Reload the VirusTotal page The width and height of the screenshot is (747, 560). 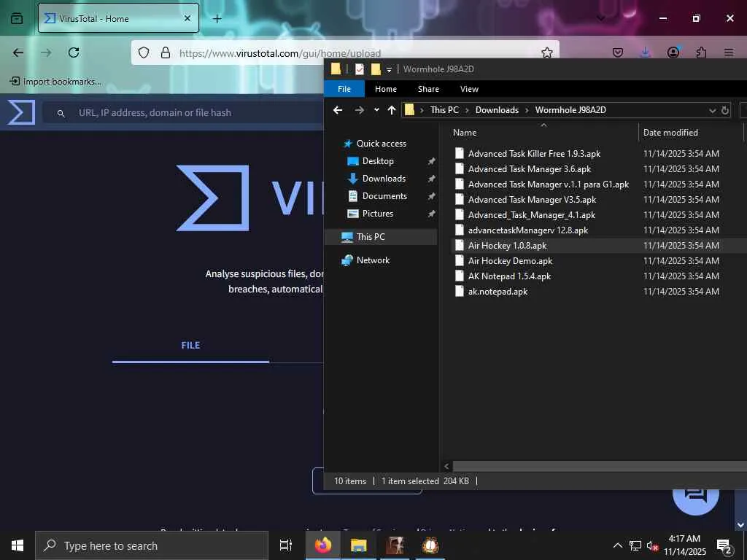(x=74, y=52)
